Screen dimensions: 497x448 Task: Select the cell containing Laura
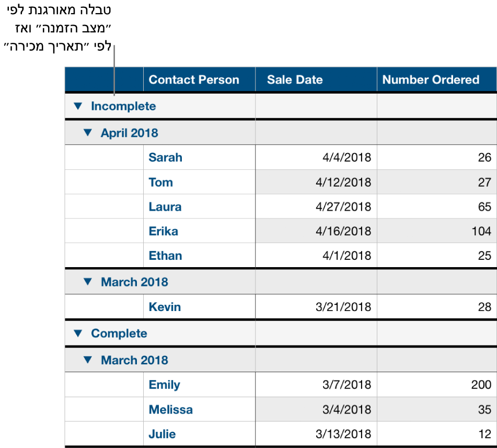click(165, 206)
